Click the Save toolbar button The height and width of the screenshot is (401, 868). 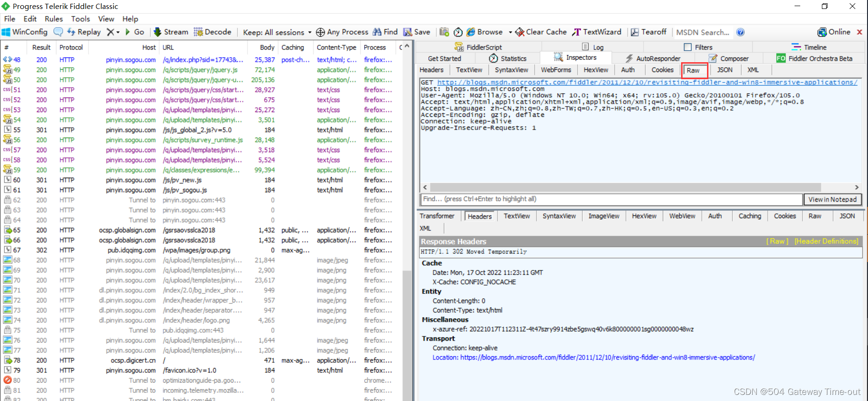(417, 32)
